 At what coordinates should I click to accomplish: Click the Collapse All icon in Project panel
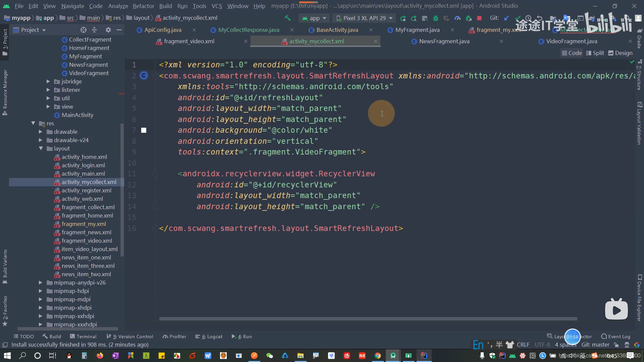(x=94, y=30)
